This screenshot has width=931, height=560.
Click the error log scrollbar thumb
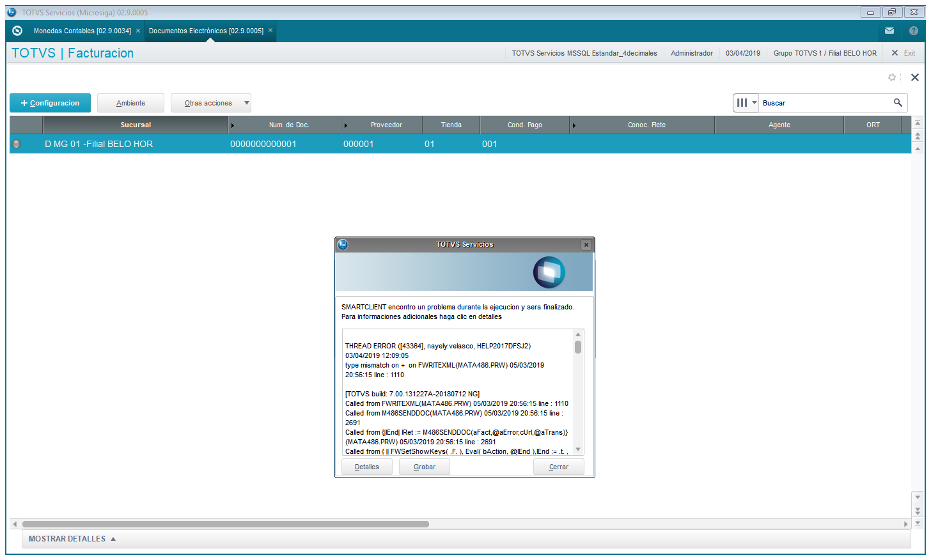(x=578, y=347)
